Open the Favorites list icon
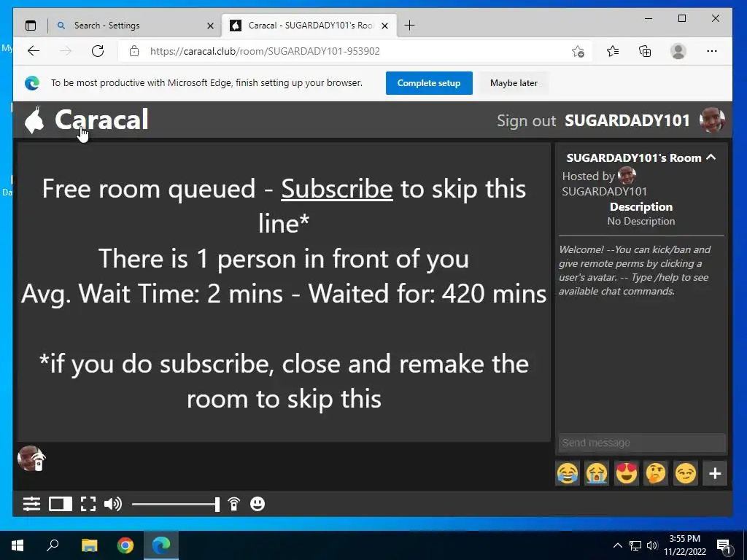Image resolution: width=747 pixels, height=560 pixels. pyautogui.click(x=613, y=51)
